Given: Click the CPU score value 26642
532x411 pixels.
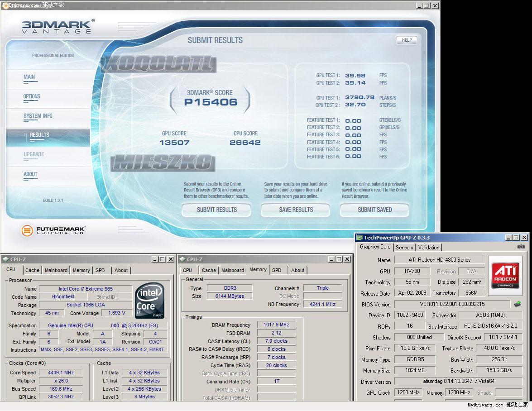Looking at the screenshot, I should [245, 143].
